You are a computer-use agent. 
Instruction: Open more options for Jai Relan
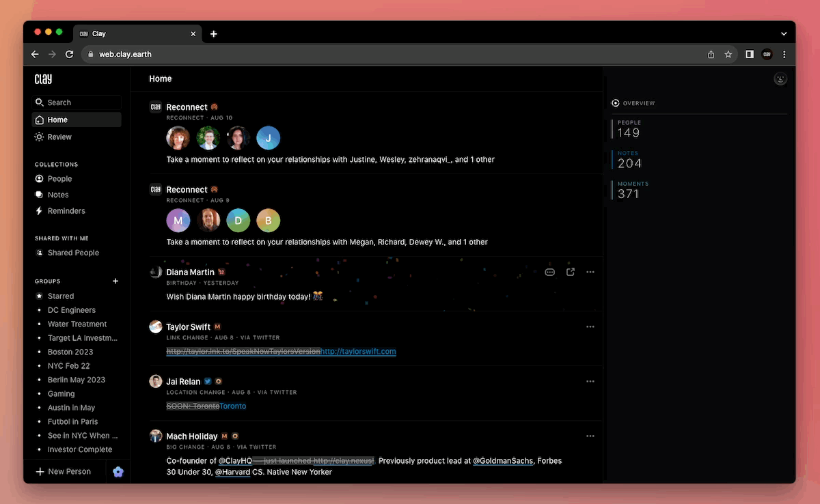point(590,381)
